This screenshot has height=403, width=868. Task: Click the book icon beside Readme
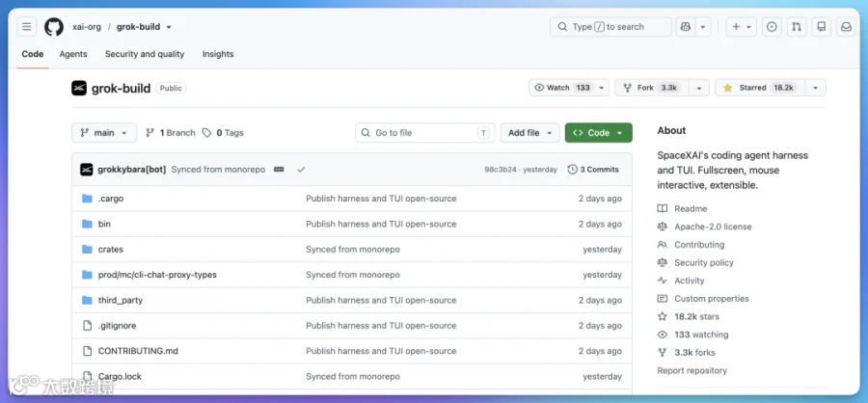[x=662, y=208]
